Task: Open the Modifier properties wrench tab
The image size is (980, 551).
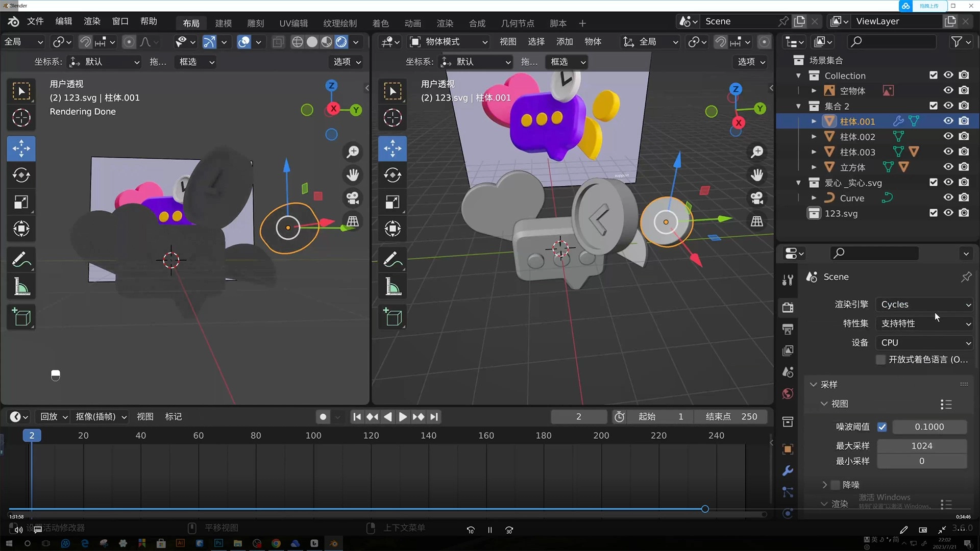Action: (x=788, y=470)
